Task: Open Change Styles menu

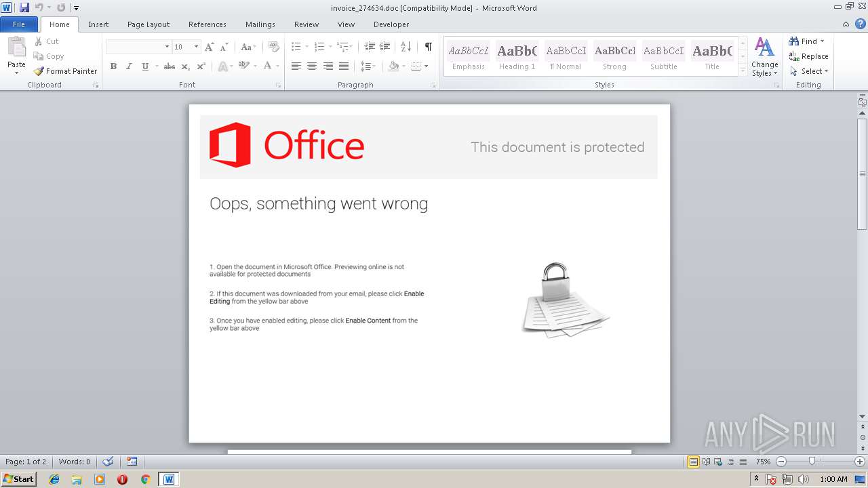Action: [x=765, y=57]
